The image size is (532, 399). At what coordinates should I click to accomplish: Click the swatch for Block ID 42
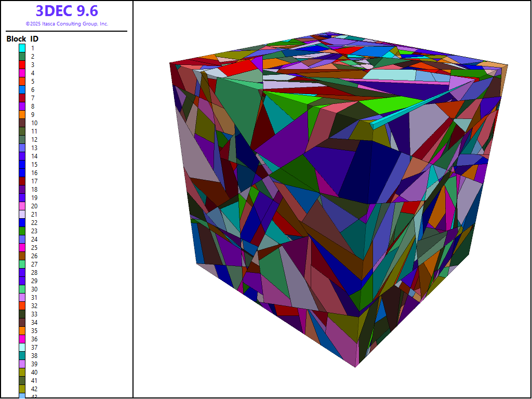(22, 389)
